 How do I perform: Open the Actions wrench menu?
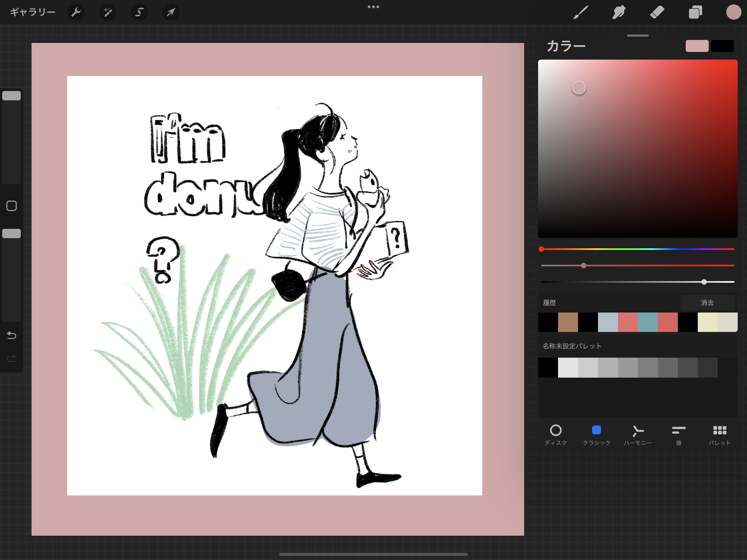pos(76,13)
